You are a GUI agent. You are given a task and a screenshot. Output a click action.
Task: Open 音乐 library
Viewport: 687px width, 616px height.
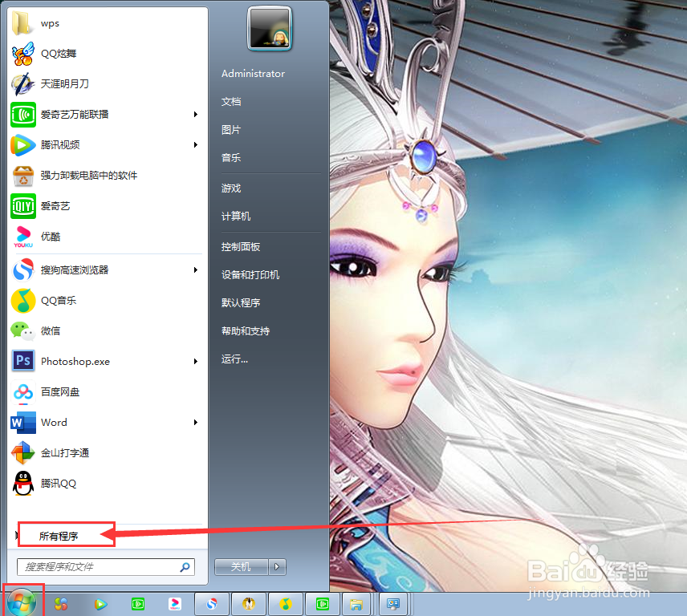231,158
